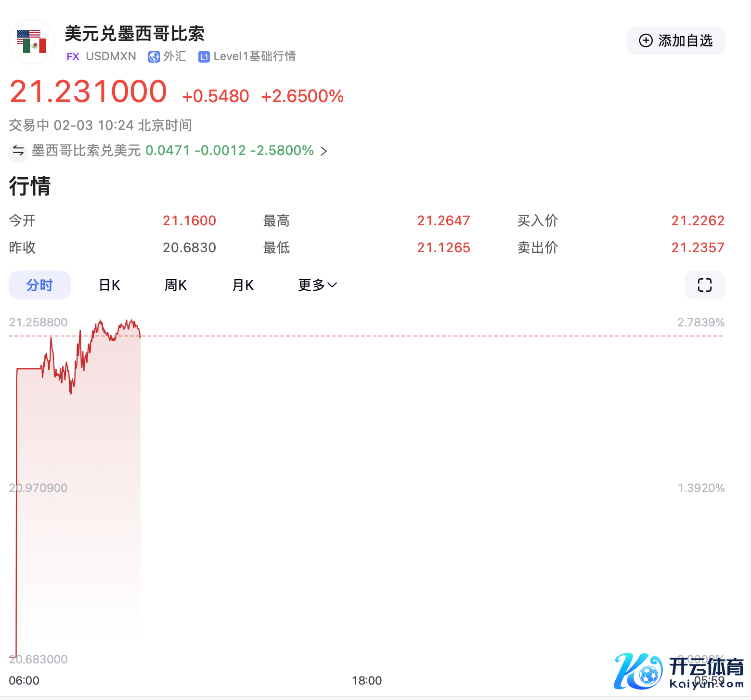The image size is (751, 700).
Task: Open the 更多 chart period dropdown
Action: point(317,285)
